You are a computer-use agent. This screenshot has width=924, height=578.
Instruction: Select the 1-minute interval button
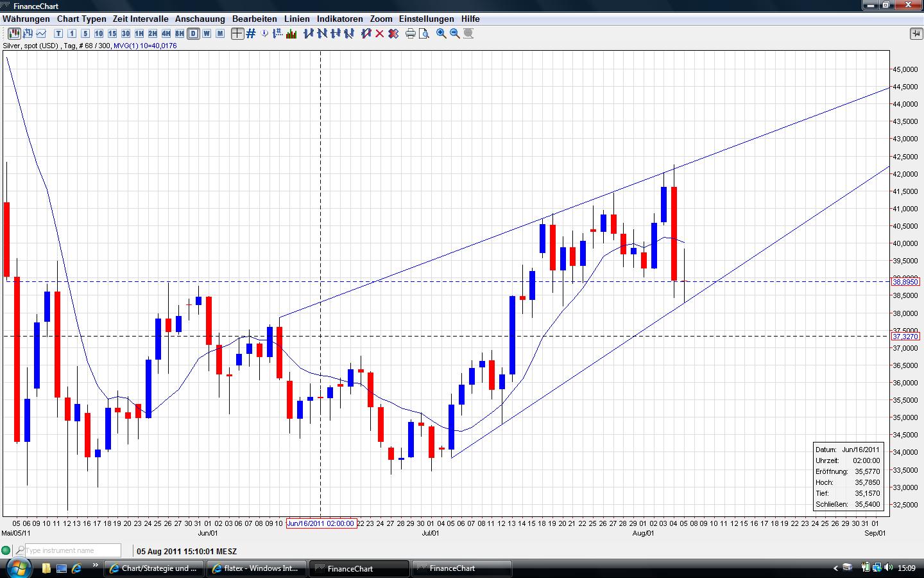click(x=72, y=33)
